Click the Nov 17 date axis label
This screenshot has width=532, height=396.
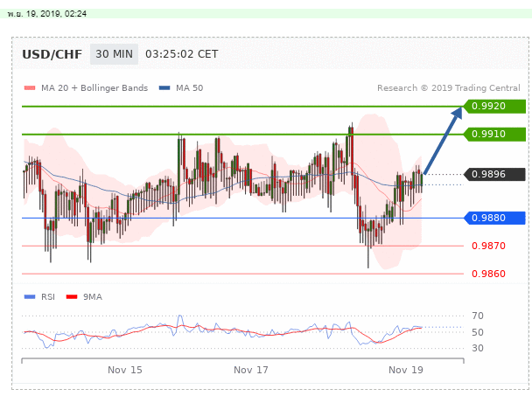251,370
